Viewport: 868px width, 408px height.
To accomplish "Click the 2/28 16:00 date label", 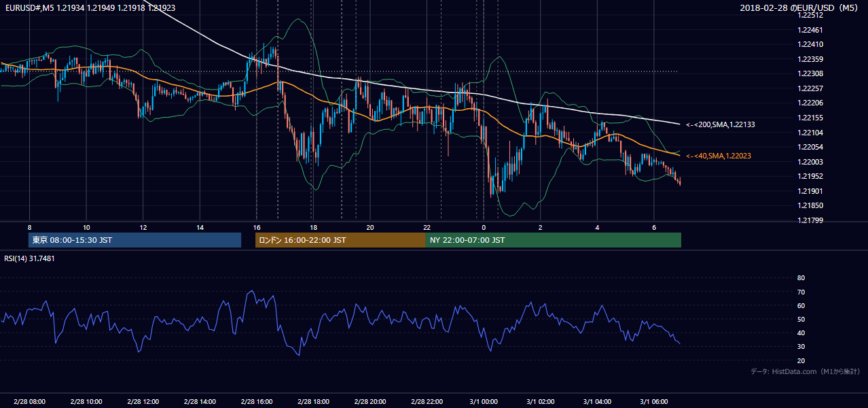I will pos(256,402).
